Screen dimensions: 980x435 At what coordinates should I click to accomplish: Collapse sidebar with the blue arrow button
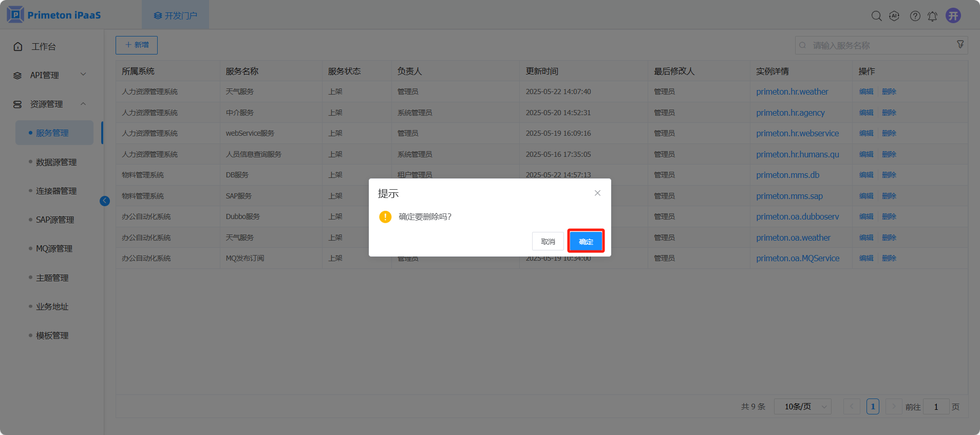coord(105,201)
